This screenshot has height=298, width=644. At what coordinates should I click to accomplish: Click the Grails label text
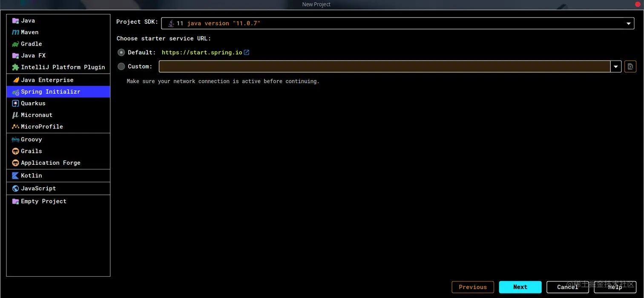[32, 151]
